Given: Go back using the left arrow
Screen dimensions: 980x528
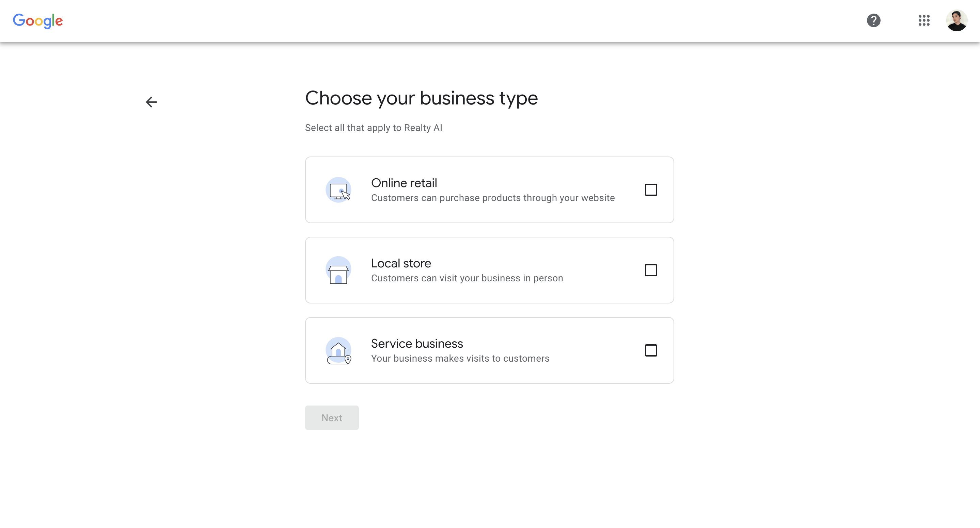Looking at the screenshot, I should point(152,102).
